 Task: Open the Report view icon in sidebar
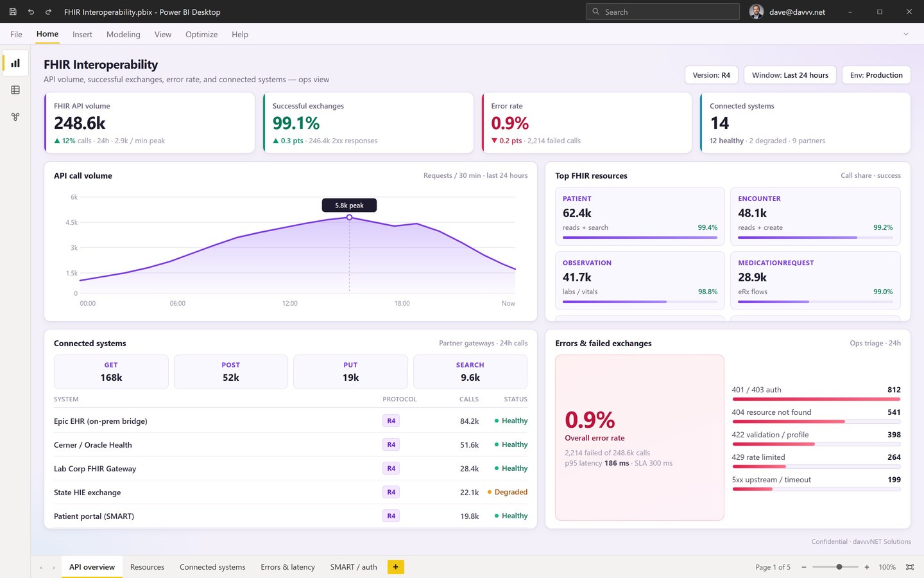click(x=15, y=63)
